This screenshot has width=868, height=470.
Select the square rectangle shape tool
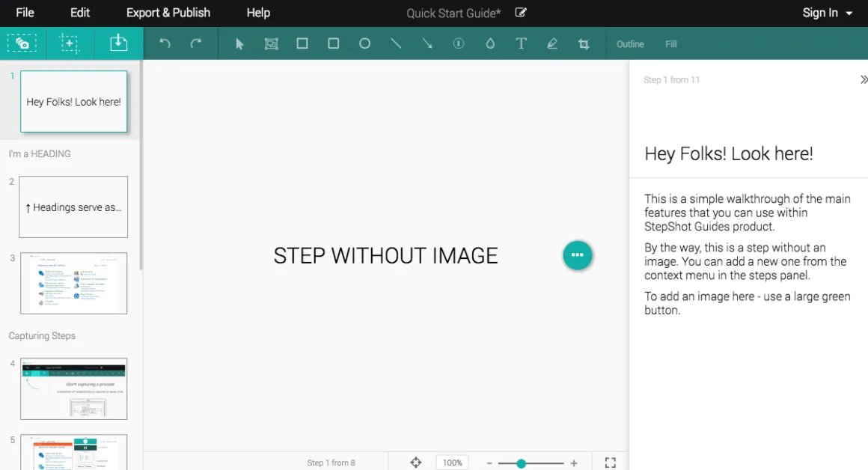(302, 43)
